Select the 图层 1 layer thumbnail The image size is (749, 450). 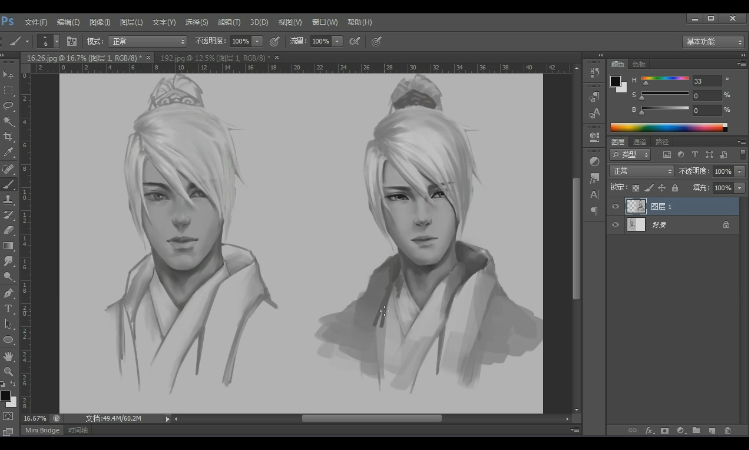[635, 206]
